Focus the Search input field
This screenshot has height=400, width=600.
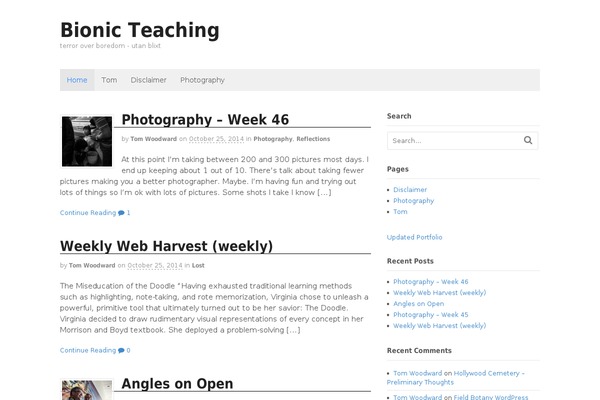click(455, 140)
